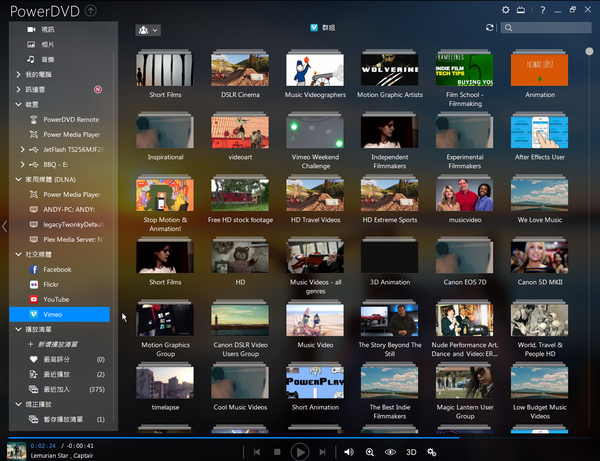Click the thumbnail size slider handle

pos(590,50)
